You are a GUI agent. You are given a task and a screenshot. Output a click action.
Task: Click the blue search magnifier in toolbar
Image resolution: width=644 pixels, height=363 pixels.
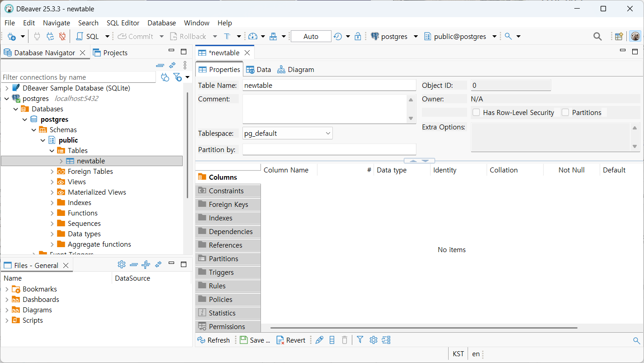(508, 37)
